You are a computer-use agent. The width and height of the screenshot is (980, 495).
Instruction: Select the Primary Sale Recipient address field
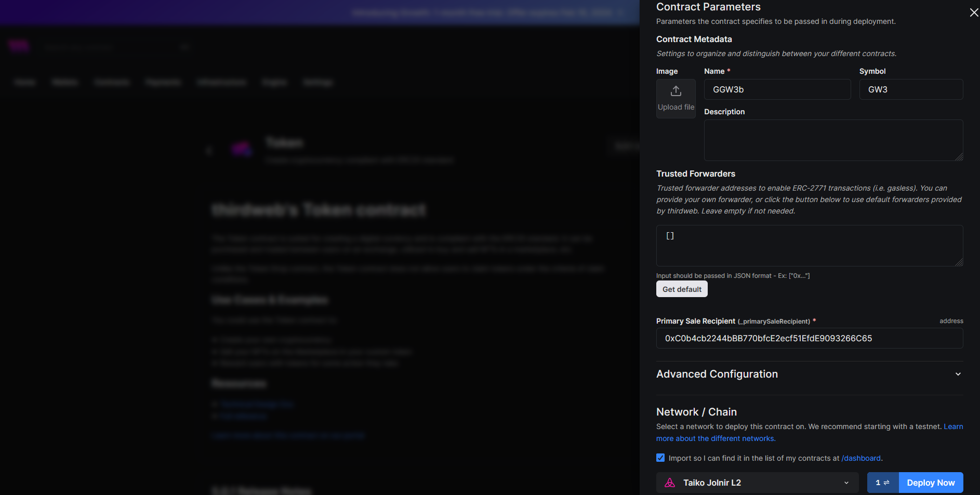coord(809,338)
